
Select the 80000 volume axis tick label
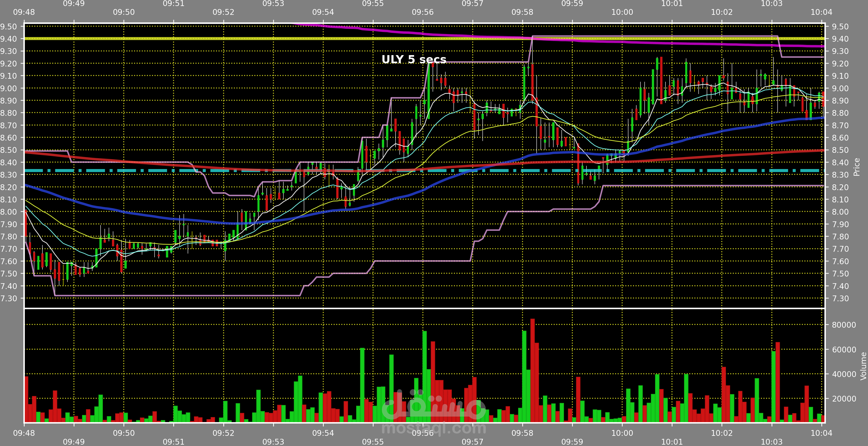pos(844,325)
